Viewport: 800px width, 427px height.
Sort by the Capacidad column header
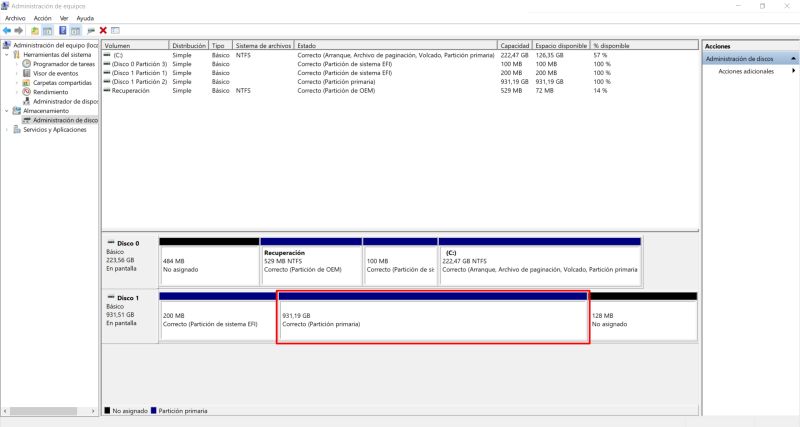pyautogui.click(x=514, y=45)
